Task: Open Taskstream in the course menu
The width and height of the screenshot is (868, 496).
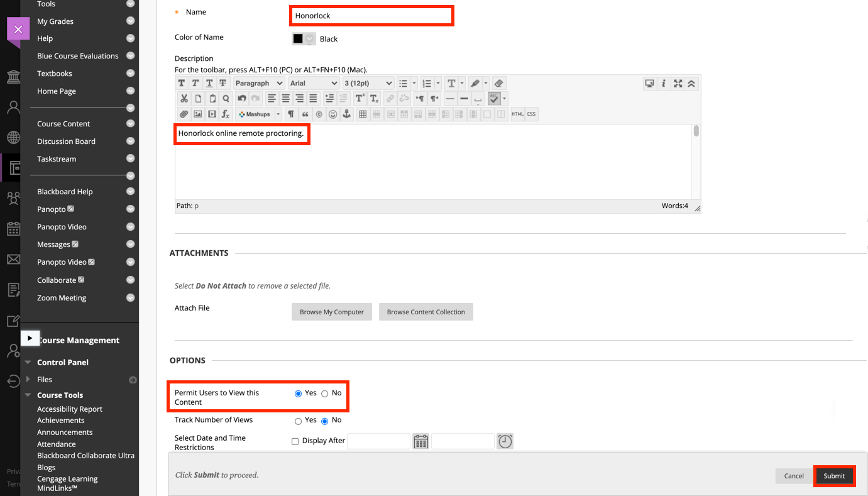Action: [x=57, y=159]
